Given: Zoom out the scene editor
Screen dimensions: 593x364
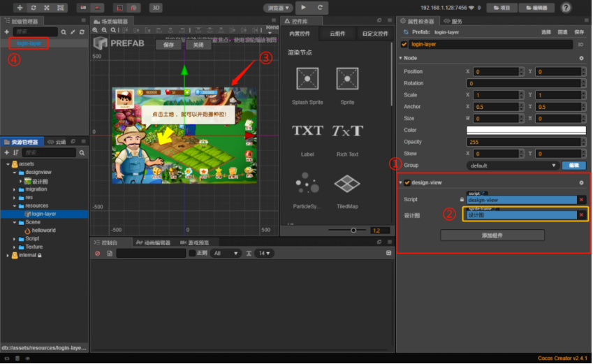Looking at the screenshot, I should pyautogui.click(x=104, y=30).
